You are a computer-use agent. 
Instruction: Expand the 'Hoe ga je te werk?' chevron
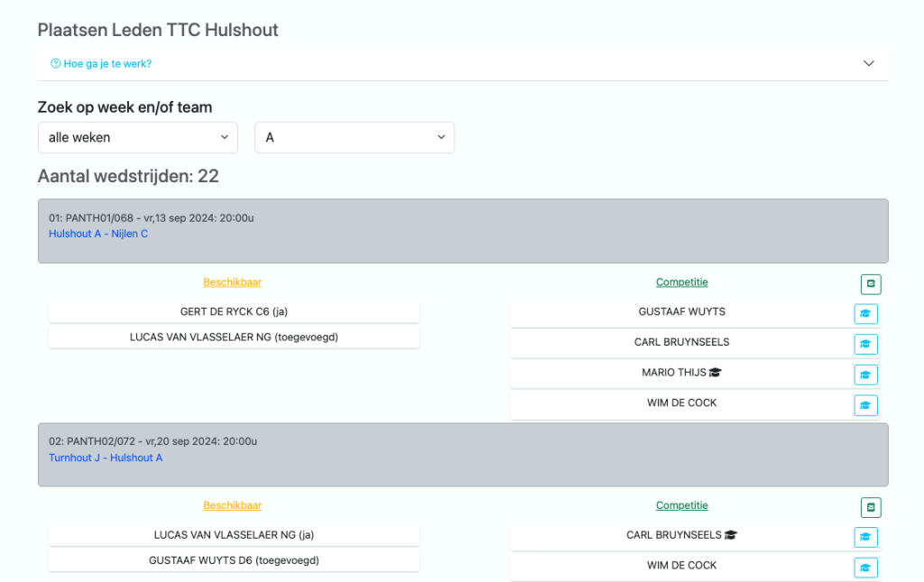click(x=868, y=63)
